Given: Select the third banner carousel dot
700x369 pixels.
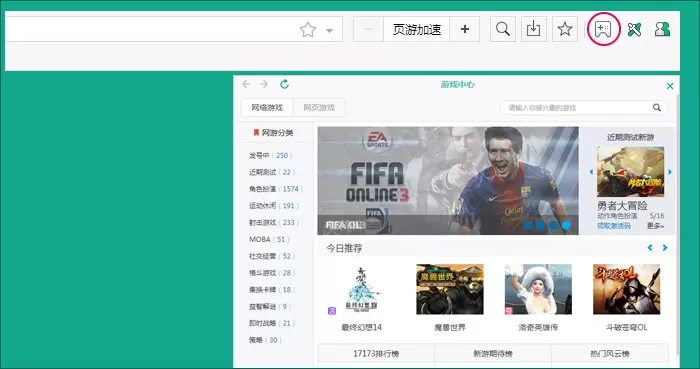Looking at the screenshot, I should 553,225.
